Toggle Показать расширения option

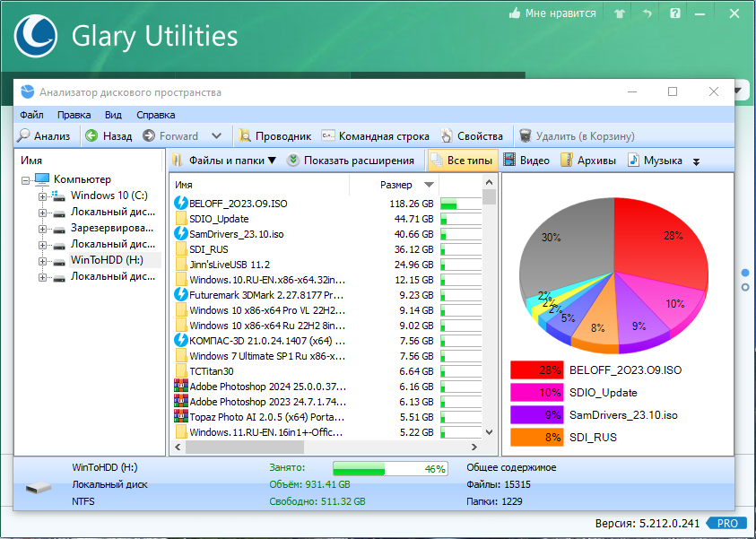coord(350,160)
